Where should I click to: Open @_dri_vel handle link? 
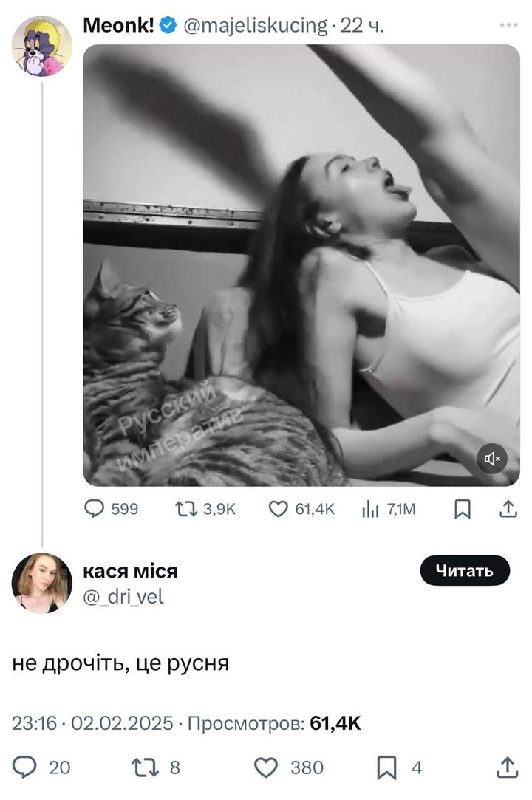click(123, 596)
